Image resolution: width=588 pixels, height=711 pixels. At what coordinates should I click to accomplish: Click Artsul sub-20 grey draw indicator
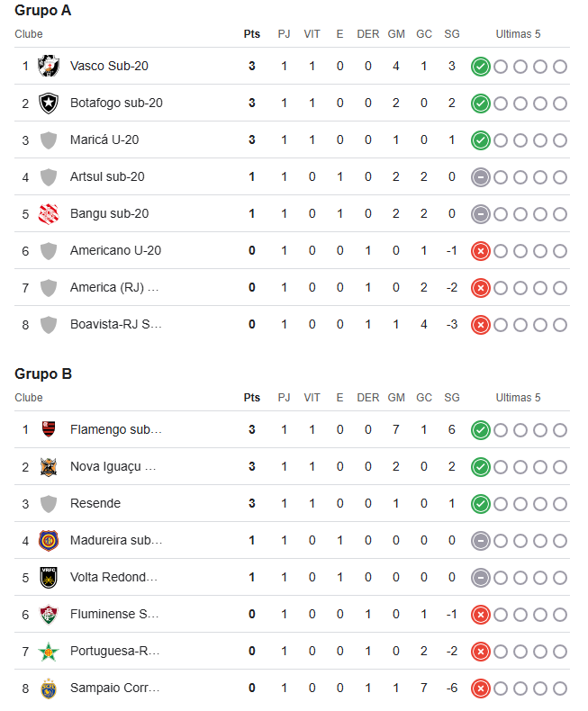coord(481,177)
